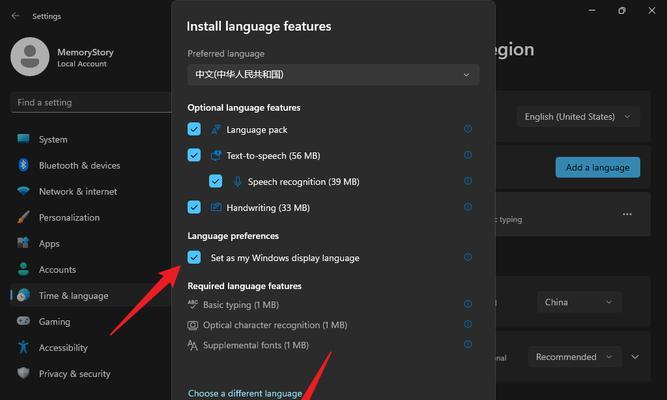The height and width of the screenshot is (400, 667).
Task: Open the three-dots menu for language
Action: [x=627, y=214]
